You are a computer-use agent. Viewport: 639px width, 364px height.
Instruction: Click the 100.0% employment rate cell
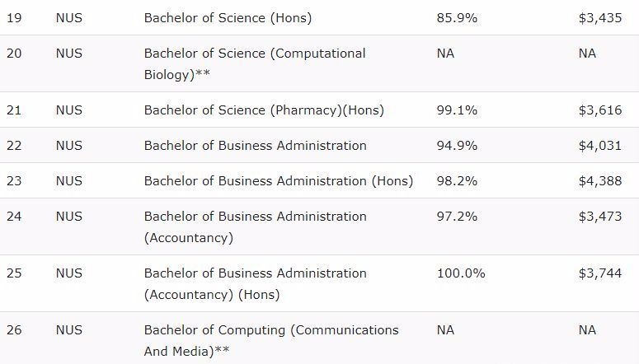[x=461, y=273]
